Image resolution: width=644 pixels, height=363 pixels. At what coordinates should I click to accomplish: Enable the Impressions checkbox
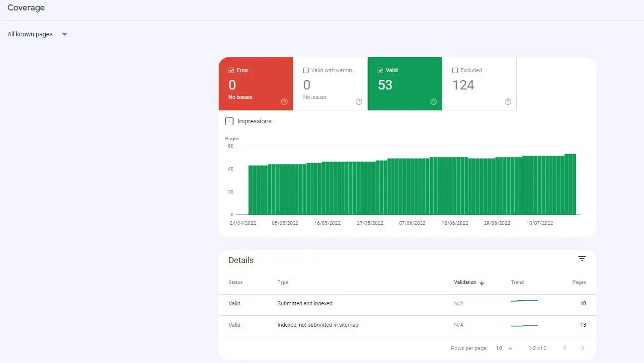[229, 121]
